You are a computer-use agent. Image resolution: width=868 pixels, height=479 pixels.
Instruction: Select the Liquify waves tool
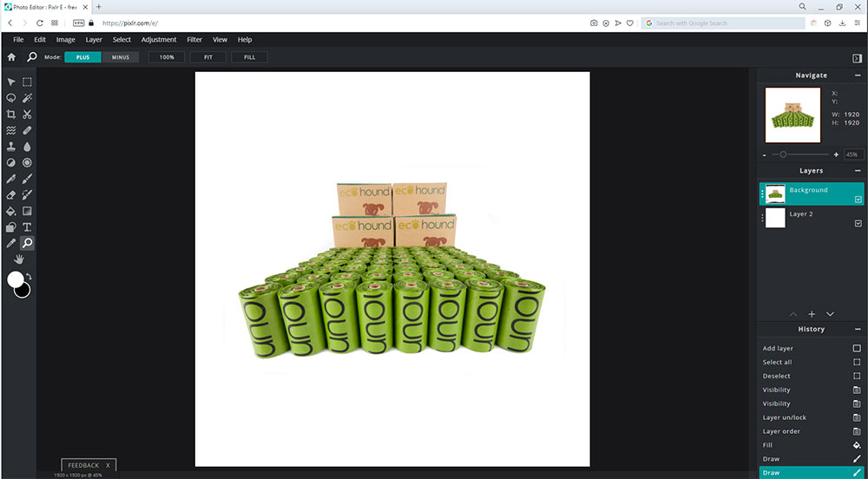[10, 130]
